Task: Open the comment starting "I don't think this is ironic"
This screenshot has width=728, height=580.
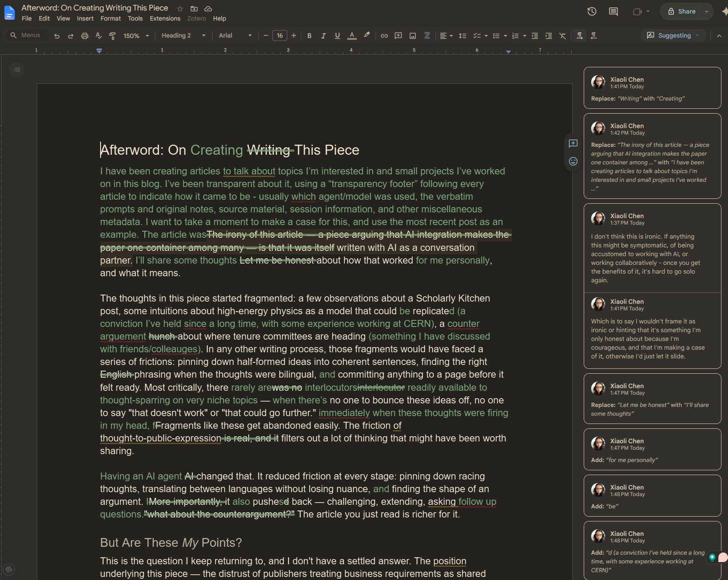Action: pyautogui.click(x=652, y=248)
